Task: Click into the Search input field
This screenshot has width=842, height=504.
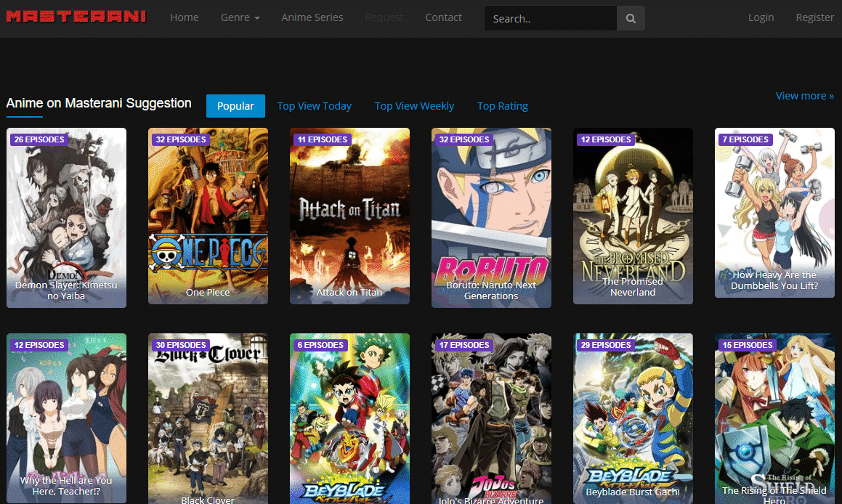Action: point(551,18)
